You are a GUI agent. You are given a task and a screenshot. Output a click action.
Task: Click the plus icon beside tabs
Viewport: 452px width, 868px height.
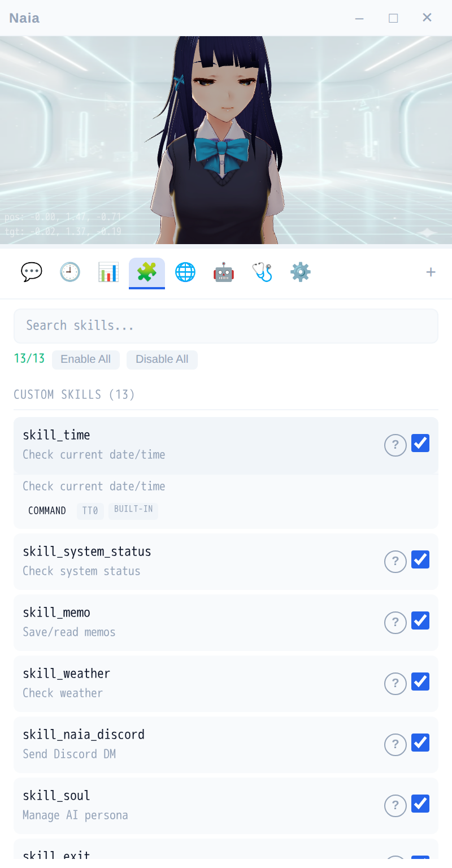(x=431, y=272)
